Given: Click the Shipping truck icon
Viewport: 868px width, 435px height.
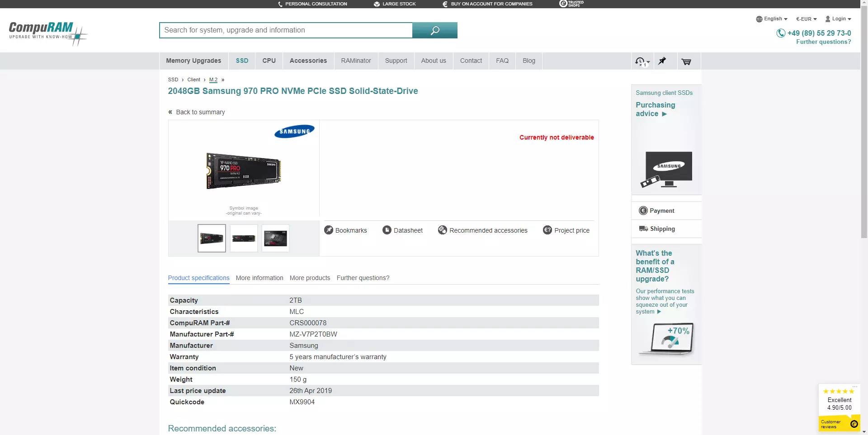Looking at the screenshot, I should (x=643, y=229).
